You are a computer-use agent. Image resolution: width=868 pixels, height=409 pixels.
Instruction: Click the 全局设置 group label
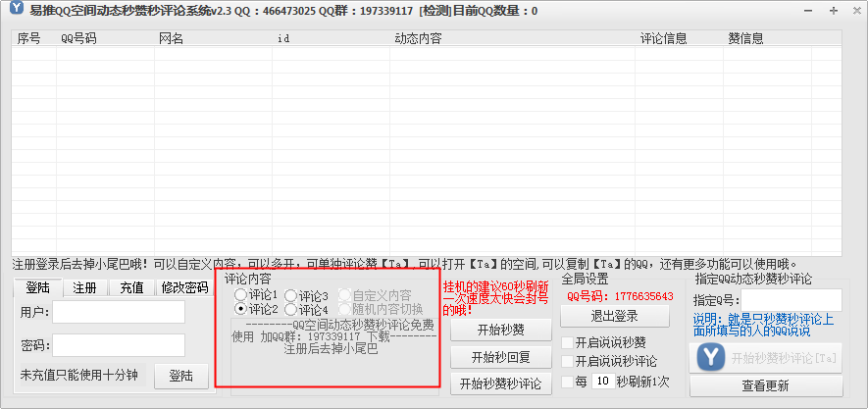(x=585, y=279)
